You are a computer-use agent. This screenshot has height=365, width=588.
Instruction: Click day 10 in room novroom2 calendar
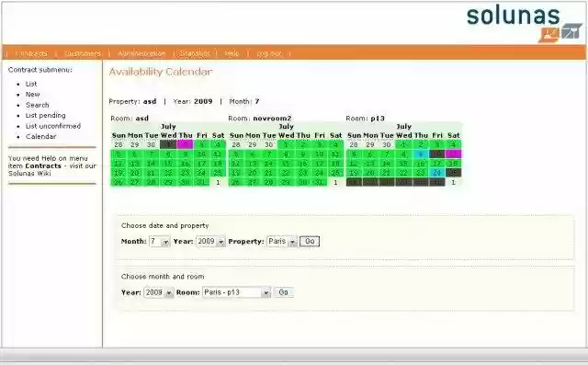coord(319,154)
